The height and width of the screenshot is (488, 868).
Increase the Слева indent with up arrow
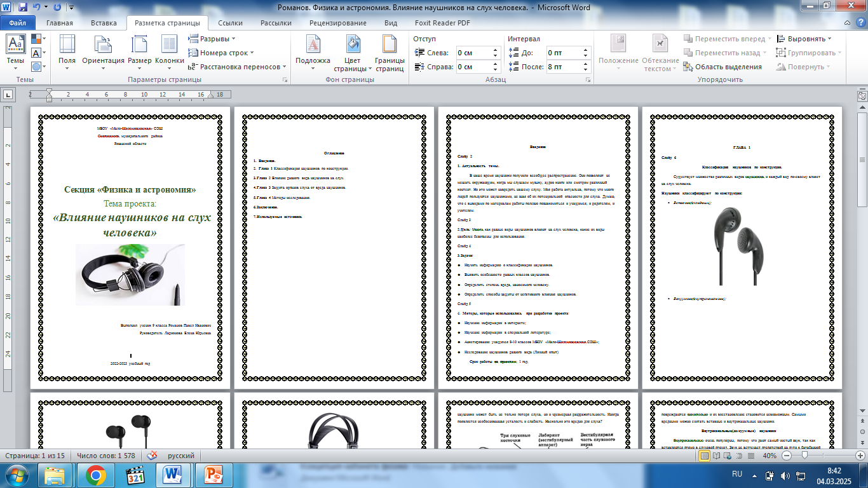496,50
